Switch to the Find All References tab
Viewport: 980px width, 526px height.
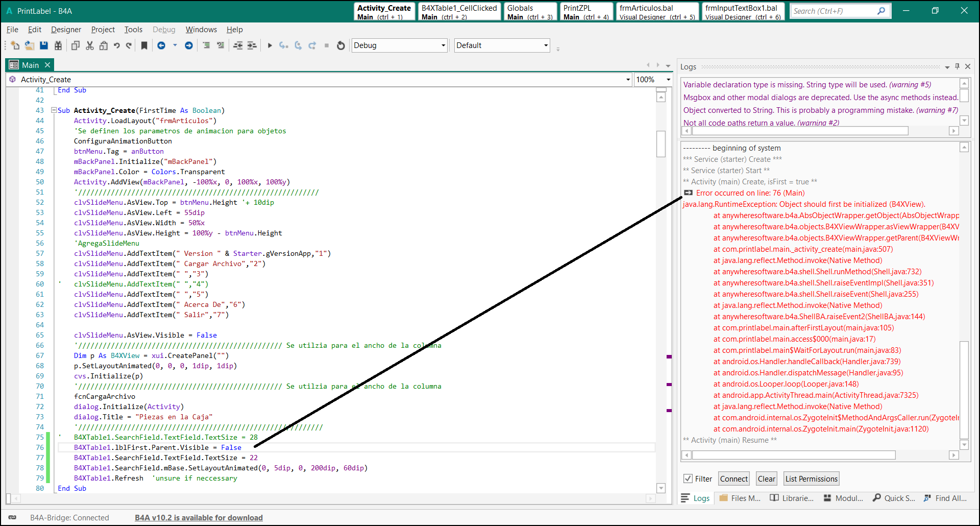tap(945, 498)
